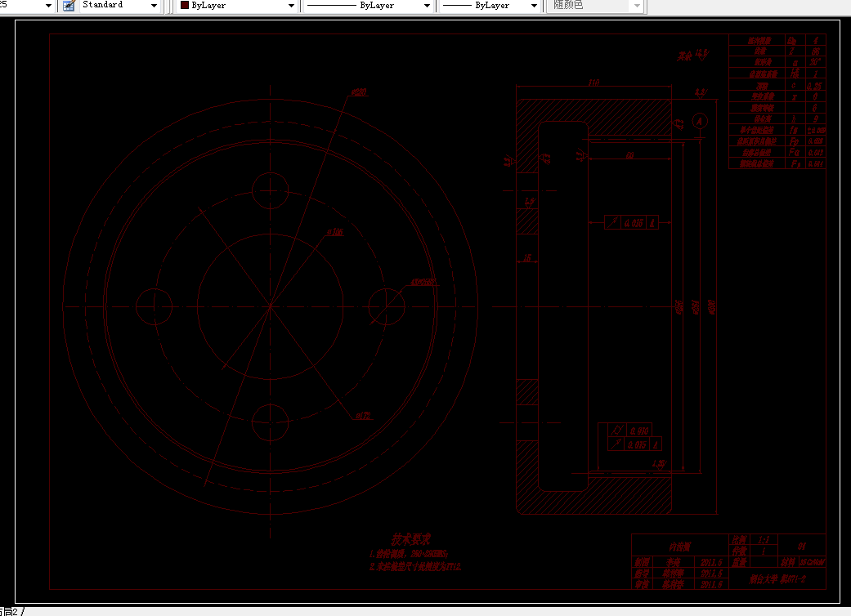Switch to the 布局2 layout tab
This screenshot has height=616, width=851.
(10, 612)
